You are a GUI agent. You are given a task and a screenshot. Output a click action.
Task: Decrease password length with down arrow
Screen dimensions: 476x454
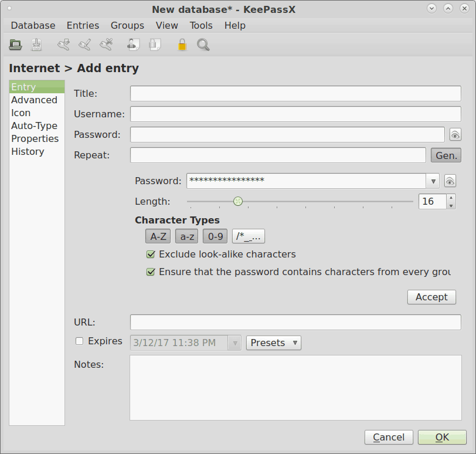click(x=451, y=206)
